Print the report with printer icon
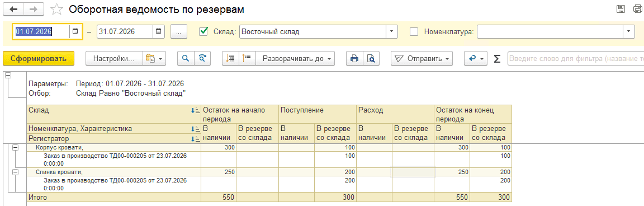This screenshot has height=206, width=644. (x=354, y=58)
